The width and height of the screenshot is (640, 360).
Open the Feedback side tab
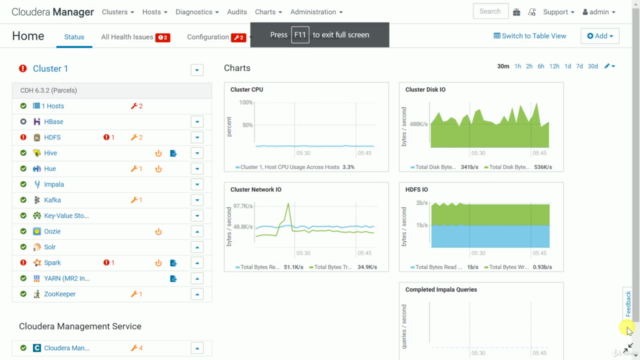click(x=628, y=304)
